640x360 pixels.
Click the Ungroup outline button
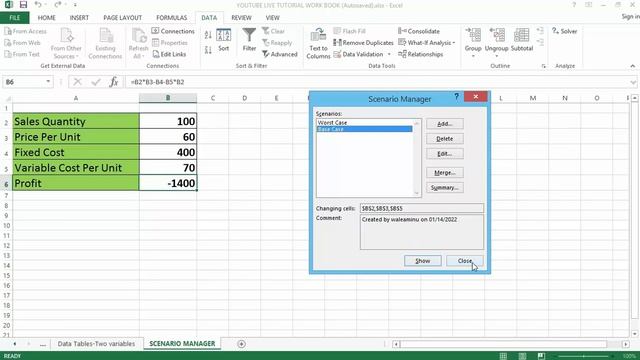click(496, 42)
